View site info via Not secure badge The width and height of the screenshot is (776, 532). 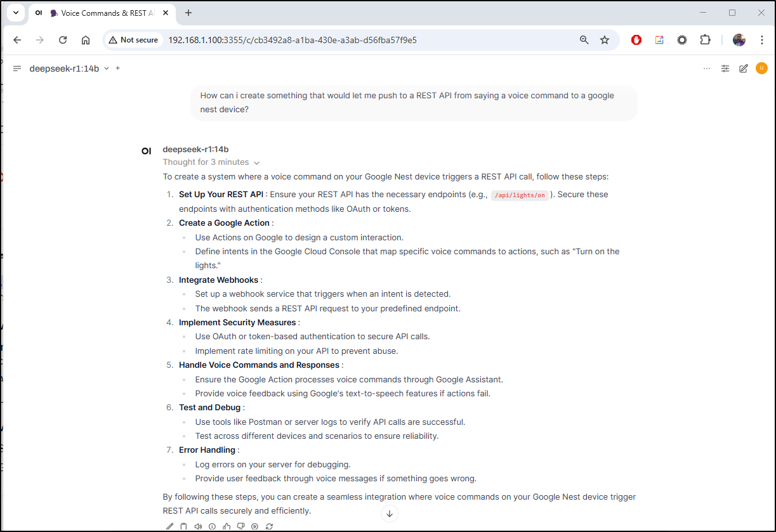pyautogui.click(x=133, y=40)
